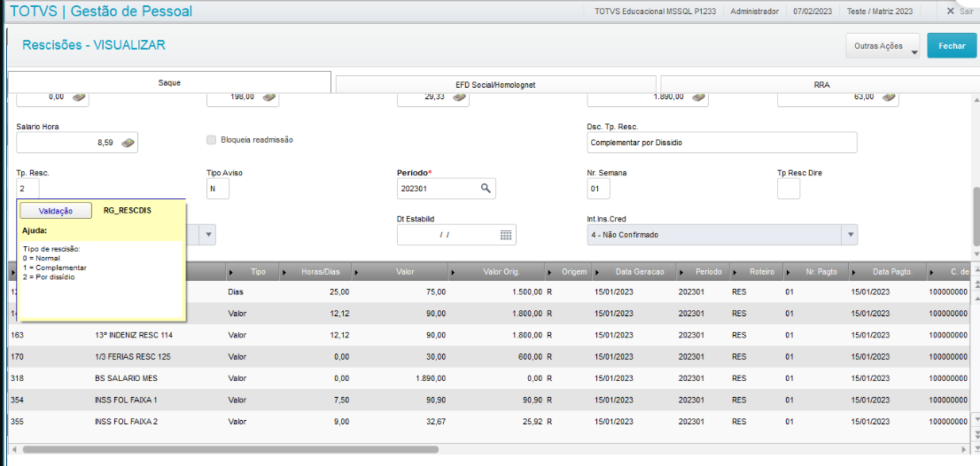Switch to the RRA tab
Screen dimensions: 980x466
pyautogui.click(x=820, y=84)
